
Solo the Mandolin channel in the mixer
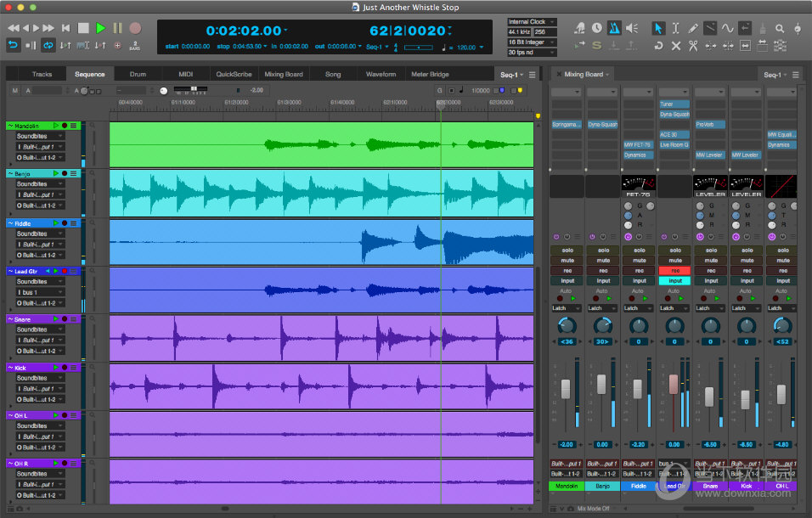[x=567, y=250]
